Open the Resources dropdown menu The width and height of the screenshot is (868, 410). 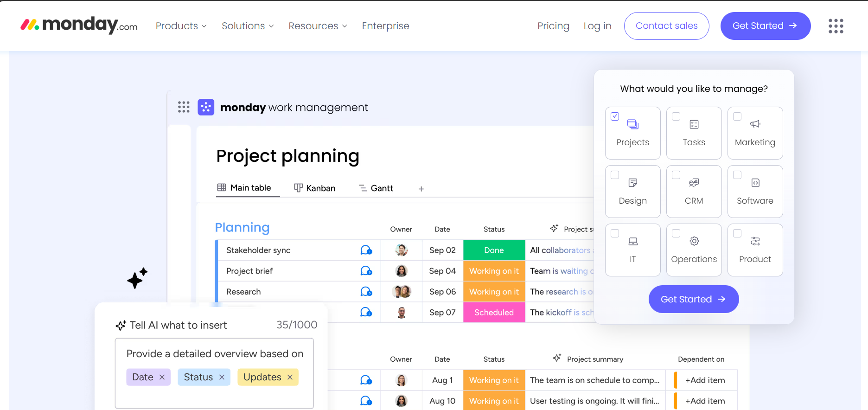(318, 26)
